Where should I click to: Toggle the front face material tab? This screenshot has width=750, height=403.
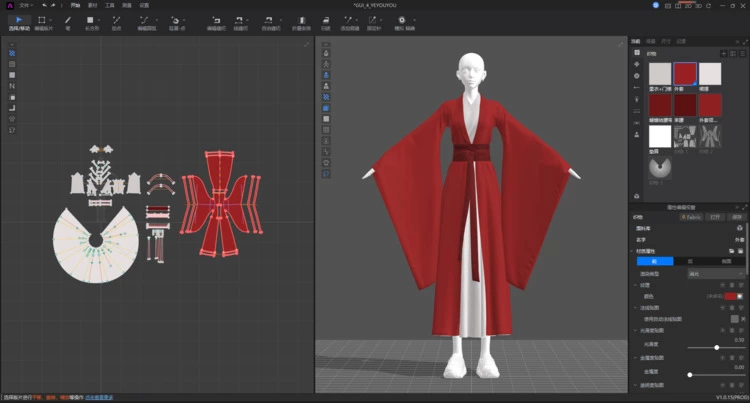coord(655,261)
